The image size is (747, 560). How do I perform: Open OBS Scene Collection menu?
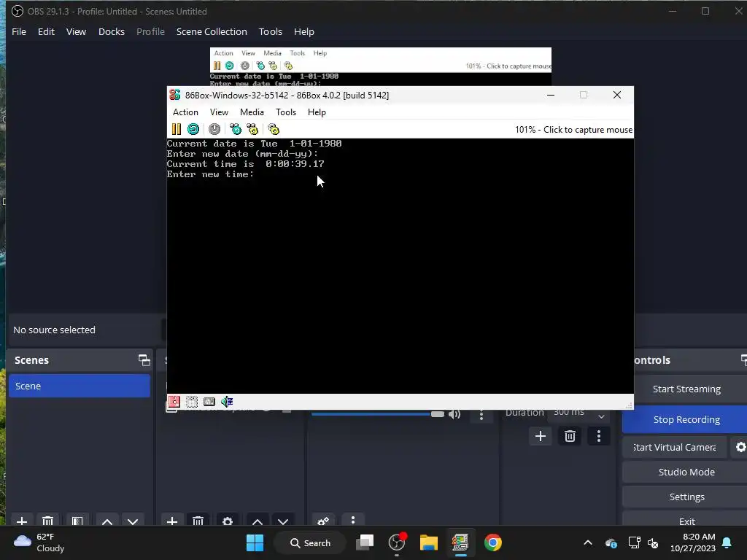[212, 31]
